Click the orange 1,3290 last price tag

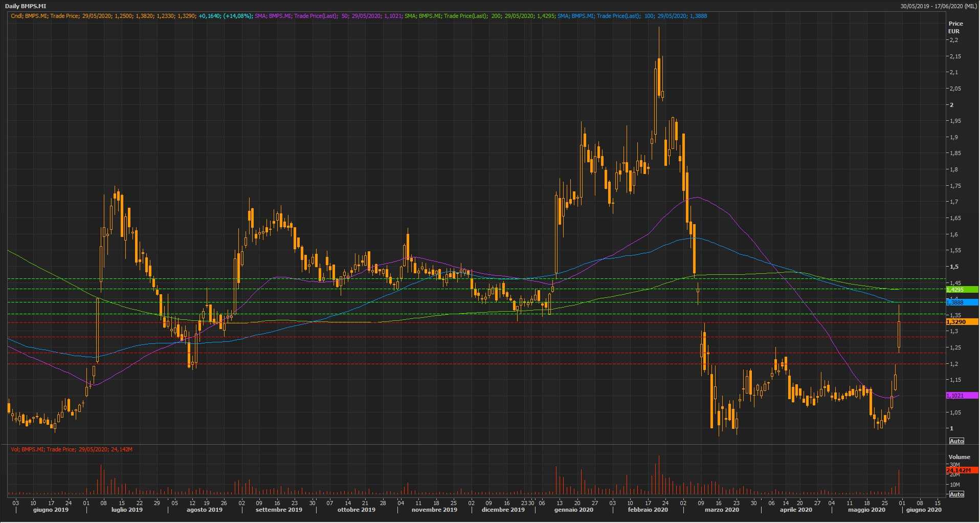(x=961, y=322)
